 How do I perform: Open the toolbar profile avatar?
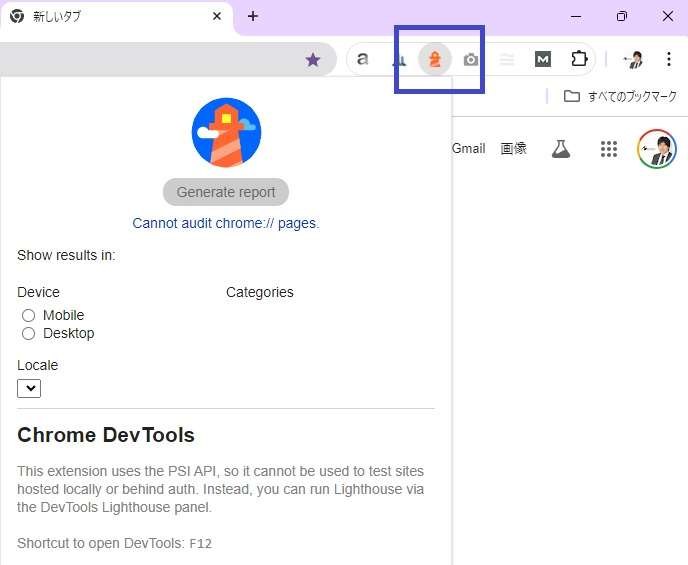coord(633,59)
